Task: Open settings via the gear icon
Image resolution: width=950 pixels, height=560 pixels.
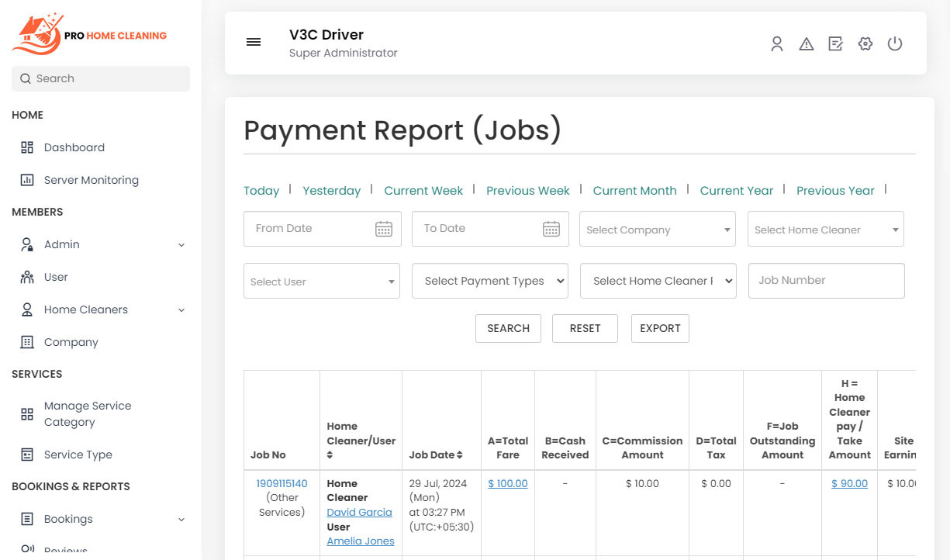Action: point(865,43)
